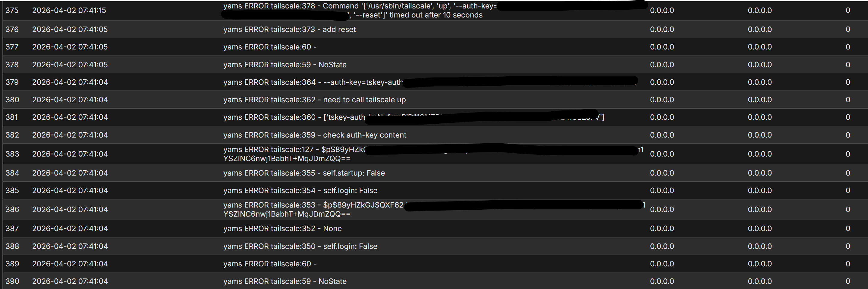Click the timed out command message

point(435,11)
